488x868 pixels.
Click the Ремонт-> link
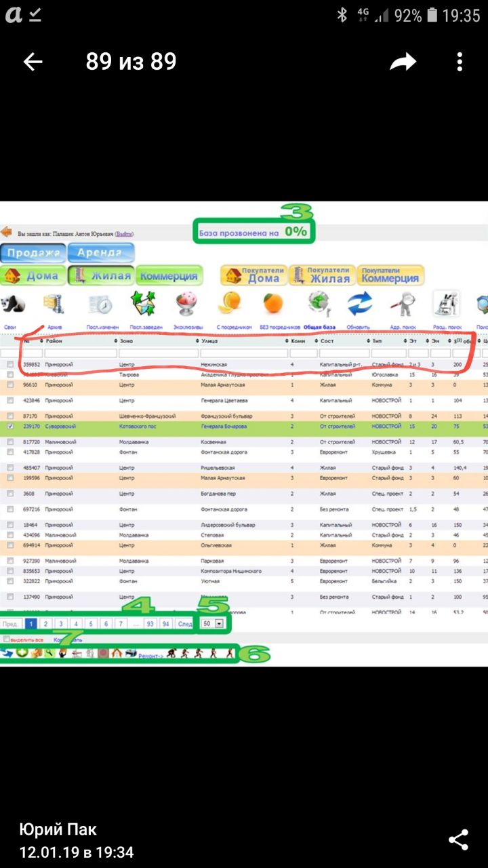point(150,656)
